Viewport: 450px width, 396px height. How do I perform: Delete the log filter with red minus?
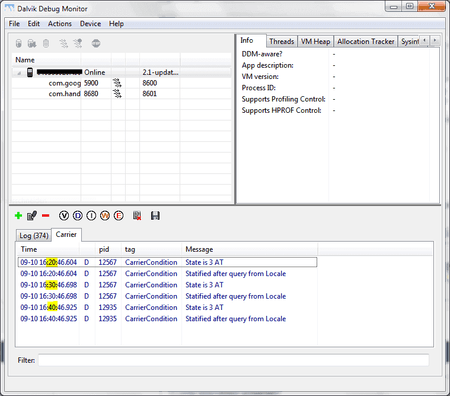pos(46,216)
